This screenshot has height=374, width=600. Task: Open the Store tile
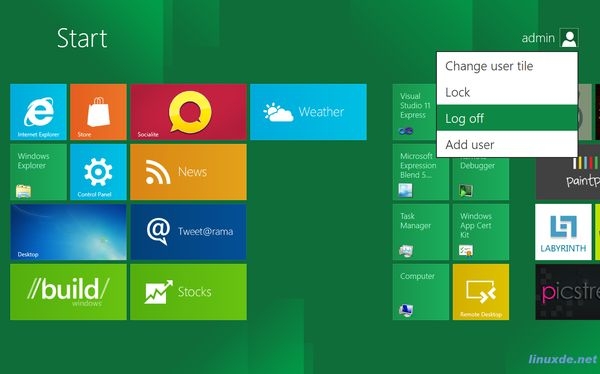[x=98, y=112]
